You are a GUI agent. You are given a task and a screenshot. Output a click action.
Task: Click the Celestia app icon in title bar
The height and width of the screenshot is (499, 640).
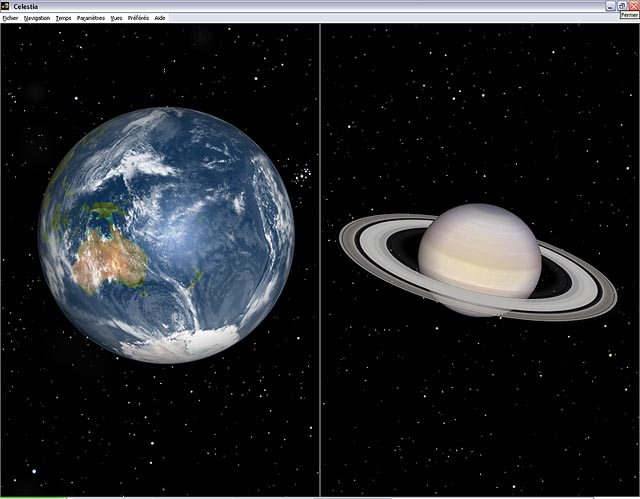pos(5,6)
